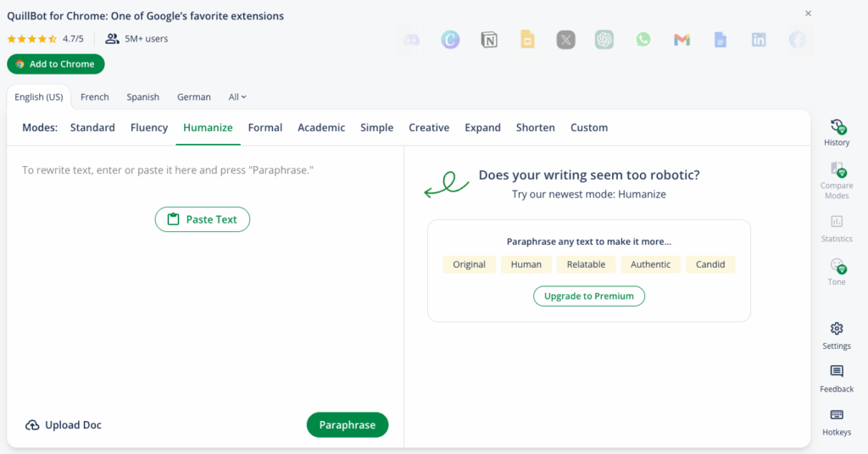The width and height of the screenshot is (868, 454).
Task: Switch to the French language tab
Action: (95, 97)
